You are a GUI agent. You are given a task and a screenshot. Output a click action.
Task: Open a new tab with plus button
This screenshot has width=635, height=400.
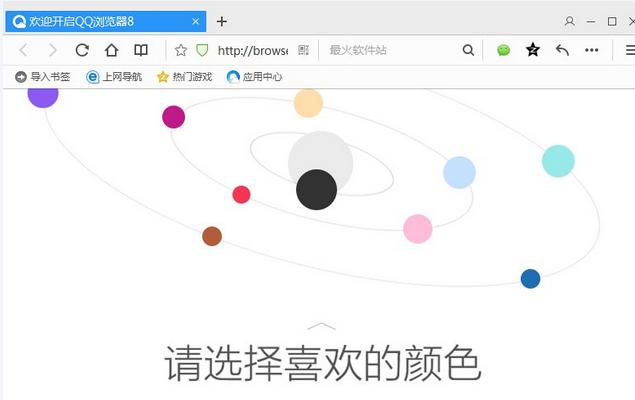click(x=222, y=21)
